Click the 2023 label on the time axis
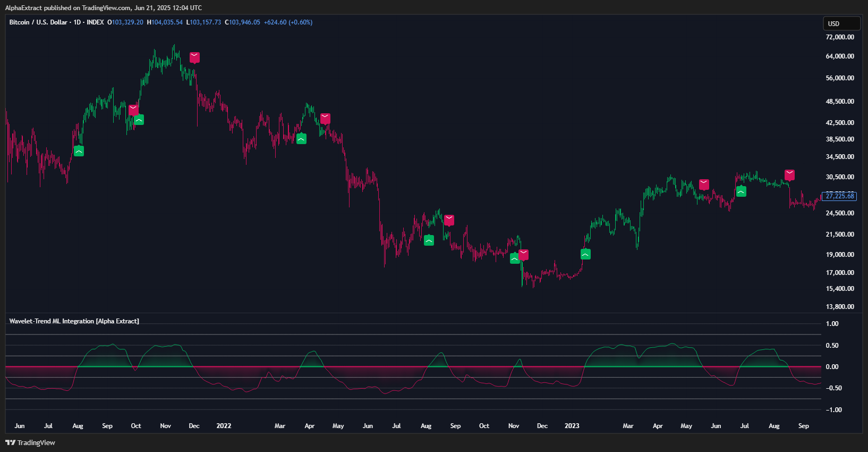 [x=572, y=426]
